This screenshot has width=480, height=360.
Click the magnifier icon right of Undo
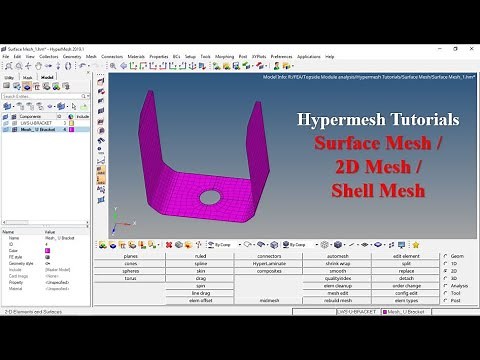pos(113,66)
